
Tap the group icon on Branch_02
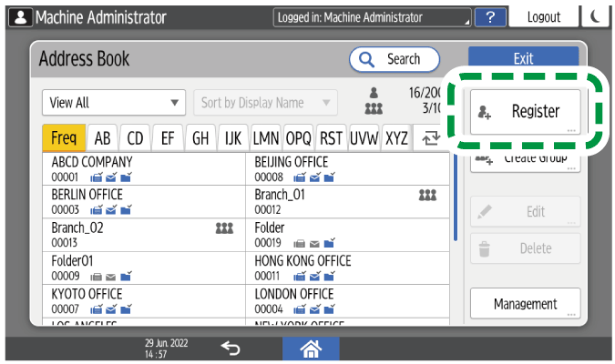(x=224, y=228)
